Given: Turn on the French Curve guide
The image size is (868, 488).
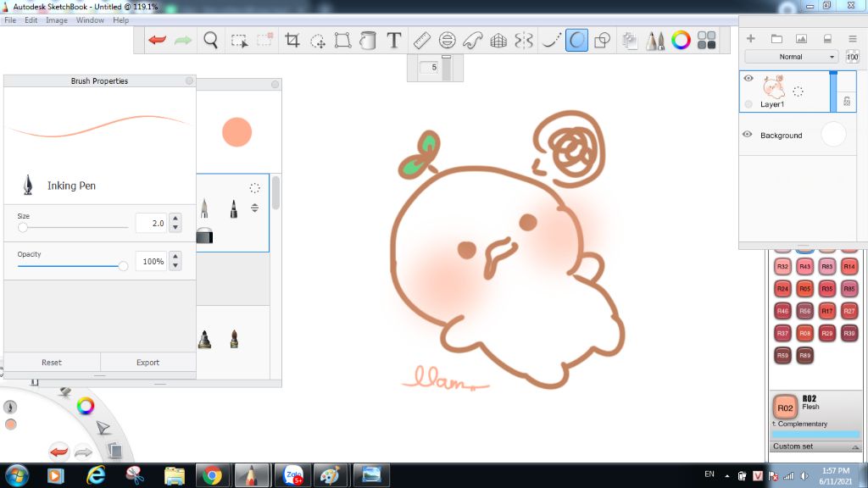Looking at the screenshot, I should pos(473,40).
